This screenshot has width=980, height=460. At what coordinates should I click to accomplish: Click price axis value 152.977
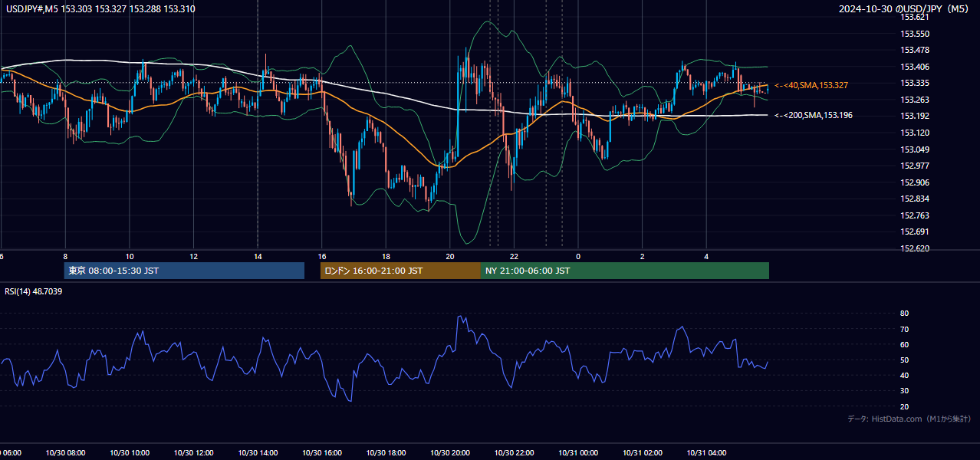(913, 166)
